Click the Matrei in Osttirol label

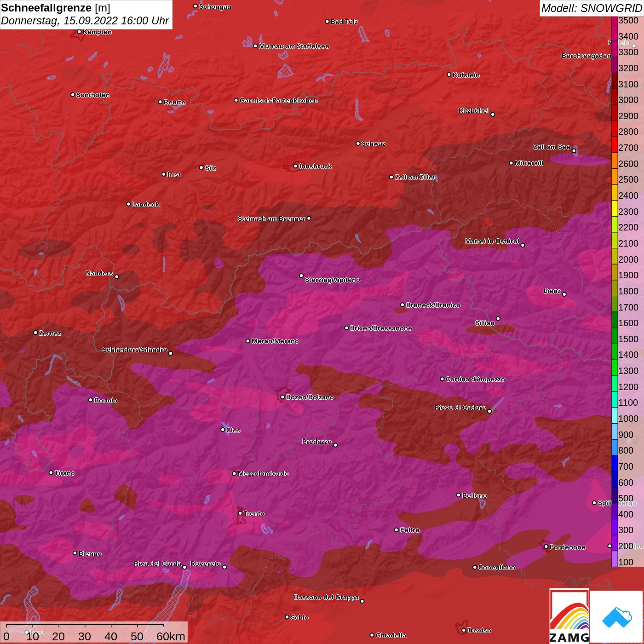click(492, 241)
